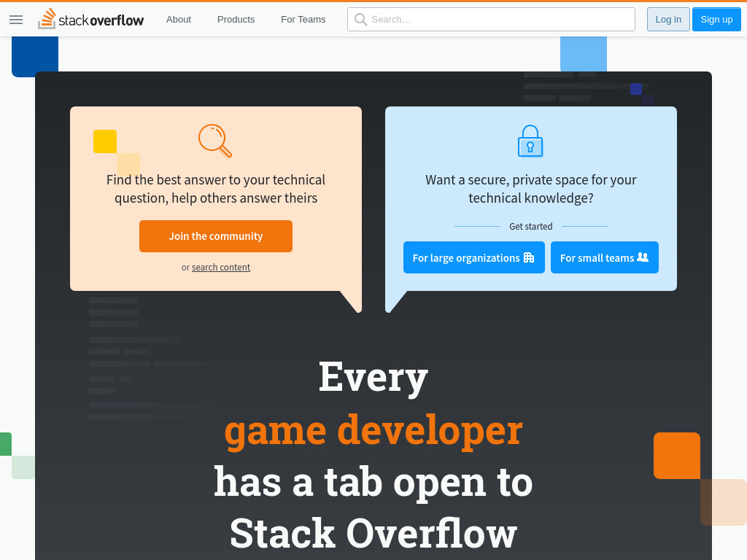Click the Log in button
This screenshot has height=560, width=747.
pos(668,20)
